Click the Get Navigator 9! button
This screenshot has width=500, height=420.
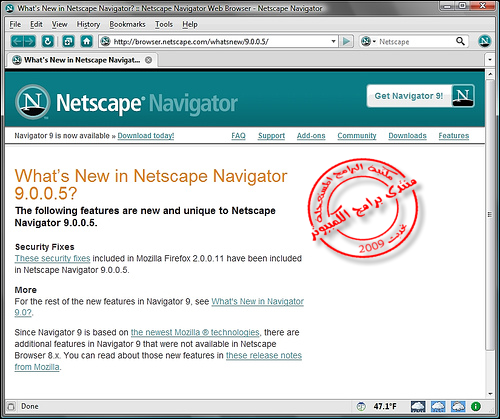point(421,96)
